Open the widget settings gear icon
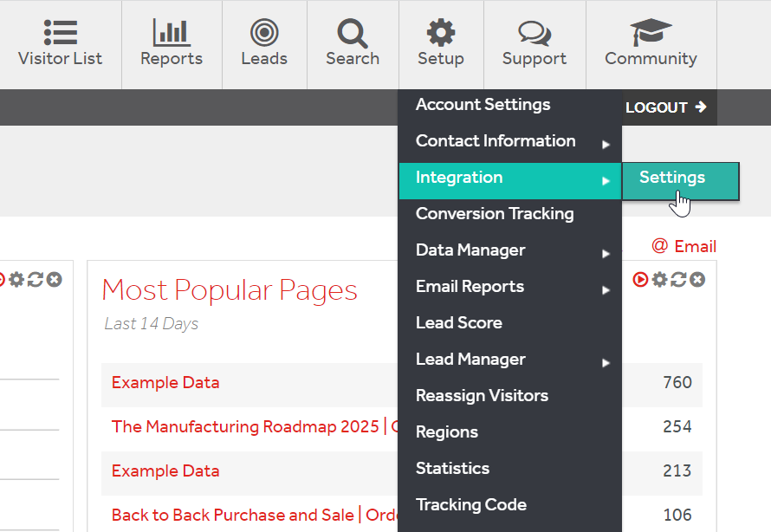The image size is (771, 532). click(x=658, y=280)
